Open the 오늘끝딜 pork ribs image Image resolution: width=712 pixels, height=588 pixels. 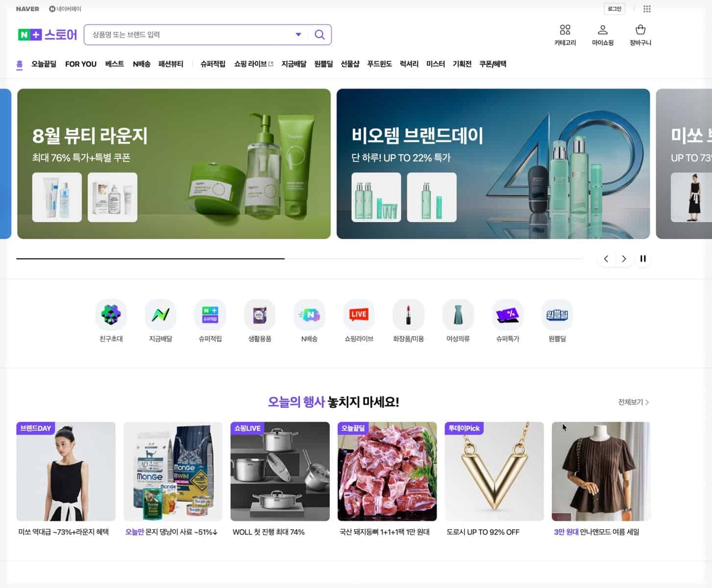coord(387,471)
